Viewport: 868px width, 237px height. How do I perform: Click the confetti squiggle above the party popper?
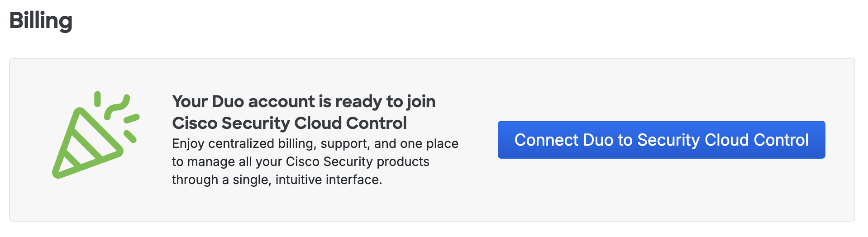click(x=118, y=107)
